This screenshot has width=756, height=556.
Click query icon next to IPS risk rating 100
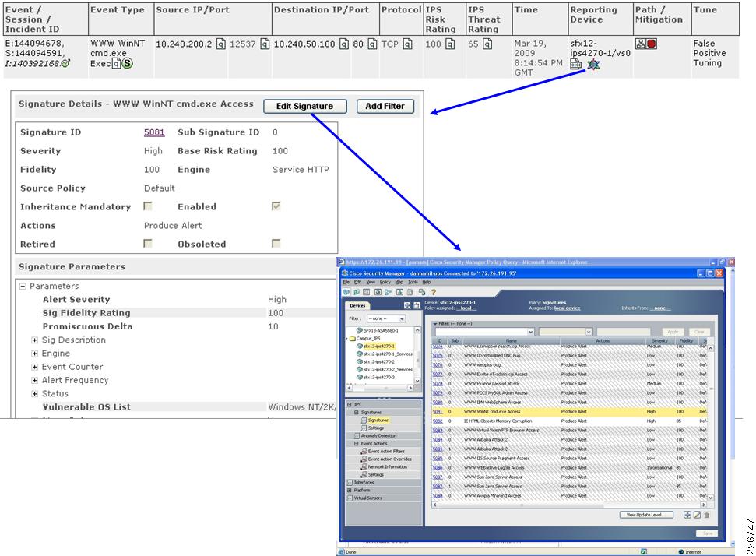pos(450,44)
